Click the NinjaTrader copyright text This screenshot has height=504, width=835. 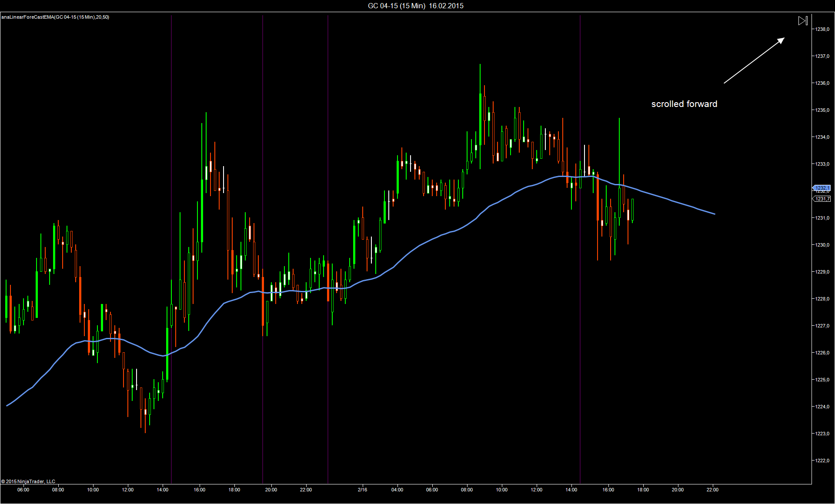[x=28, y=481]
